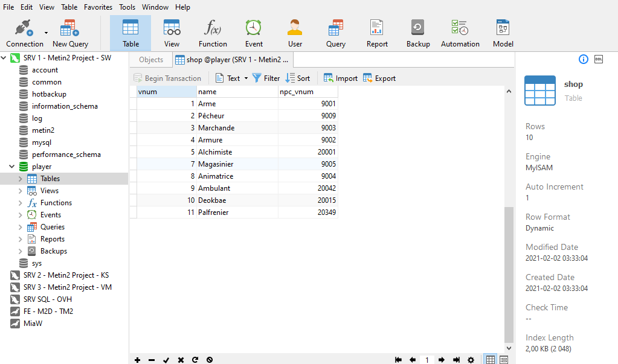The width and height of the screenshot is (618, 364).
Task: Open the Automation tool in the toolbar
Action: (x=460, y=33)
